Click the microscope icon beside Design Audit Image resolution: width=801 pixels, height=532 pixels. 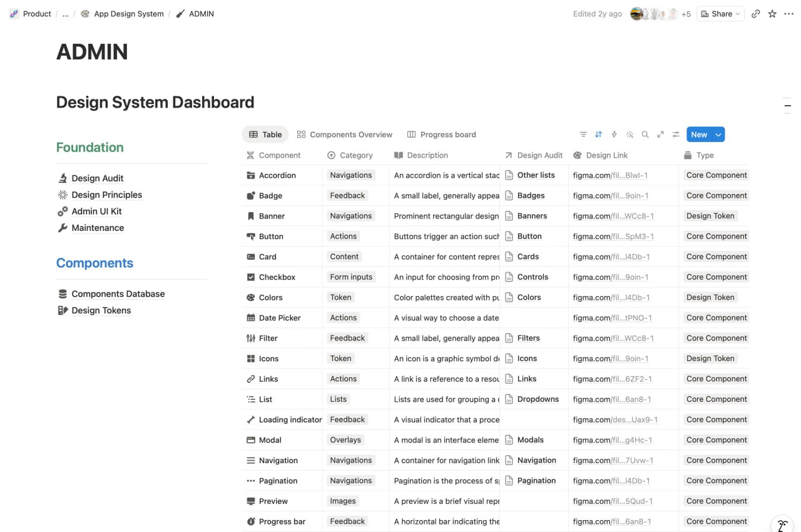tap(63, 178)
